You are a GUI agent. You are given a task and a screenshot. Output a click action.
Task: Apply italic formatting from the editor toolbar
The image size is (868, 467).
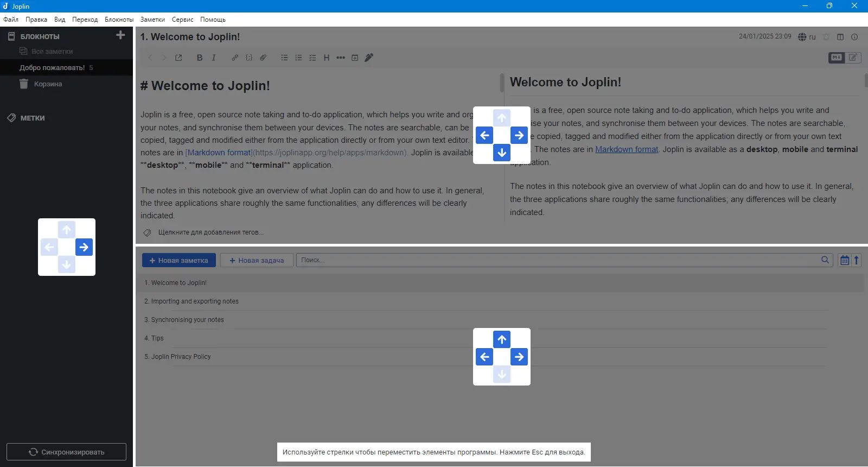(x=214, y=58)
